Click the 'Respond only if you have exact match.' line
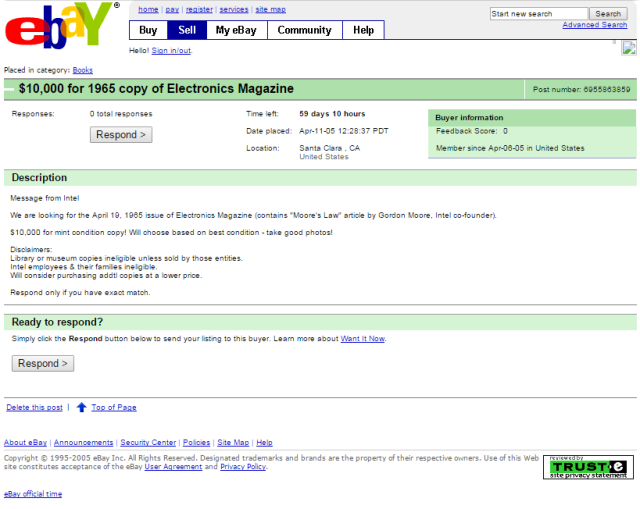Screen dimensions: 640x509 [80, 293]
